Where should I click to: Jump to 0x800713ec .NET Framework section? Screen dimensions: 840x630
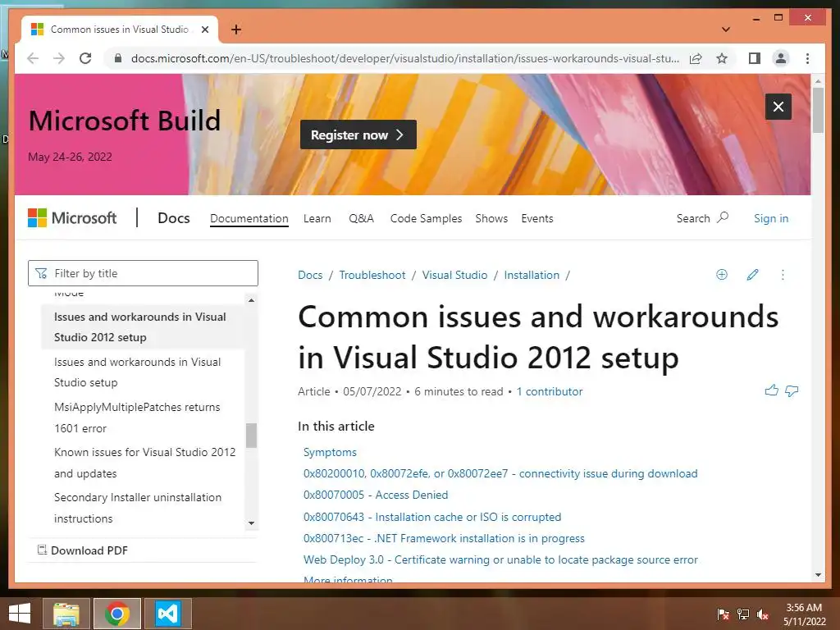pos(444,538)
